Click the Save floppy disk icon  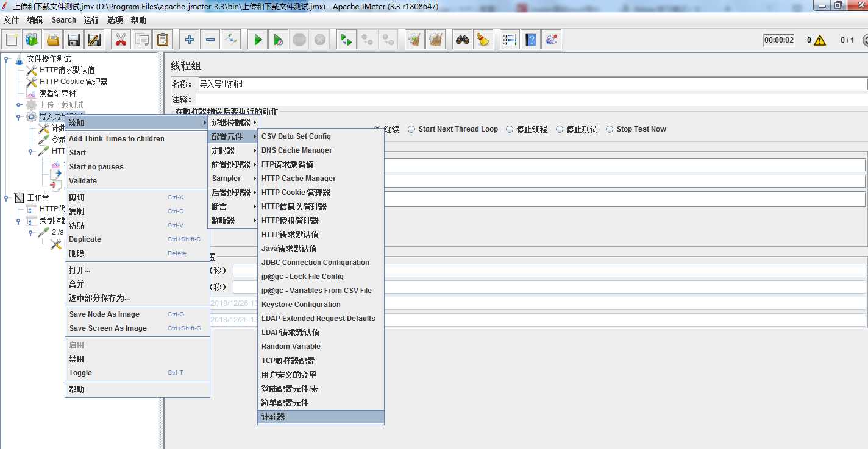74,40
